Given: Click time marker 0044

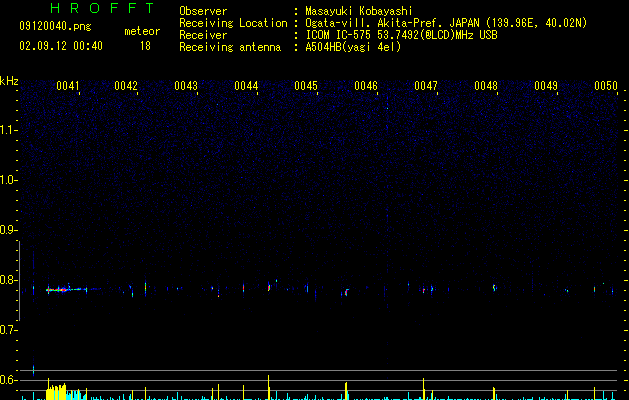Looking at the screenshot, I should click(x=246, y=86).
